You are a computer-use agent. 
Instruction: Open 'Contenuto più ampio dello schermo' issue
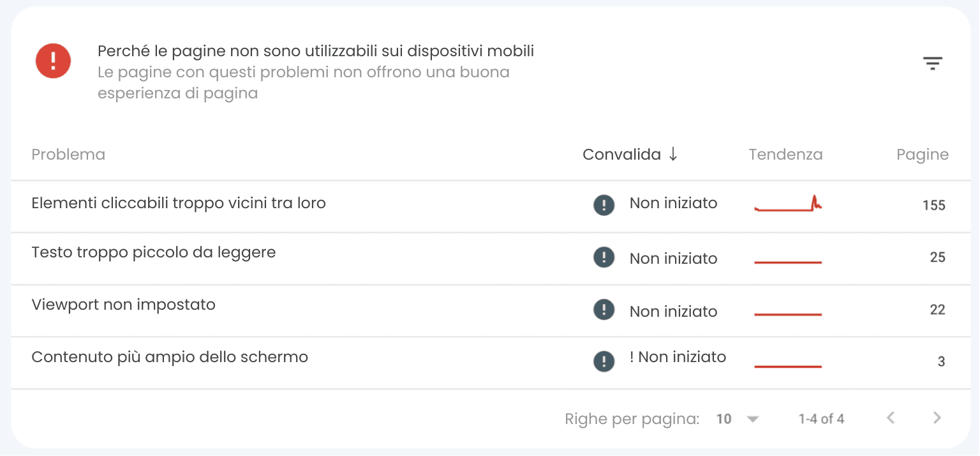[x=170, y=357]
